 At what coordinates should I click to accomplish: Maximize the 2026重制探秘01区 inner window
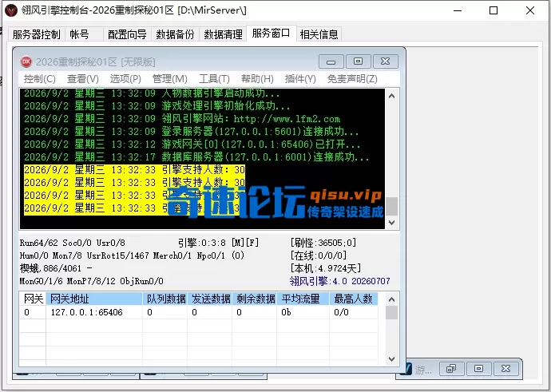point(358,61)
